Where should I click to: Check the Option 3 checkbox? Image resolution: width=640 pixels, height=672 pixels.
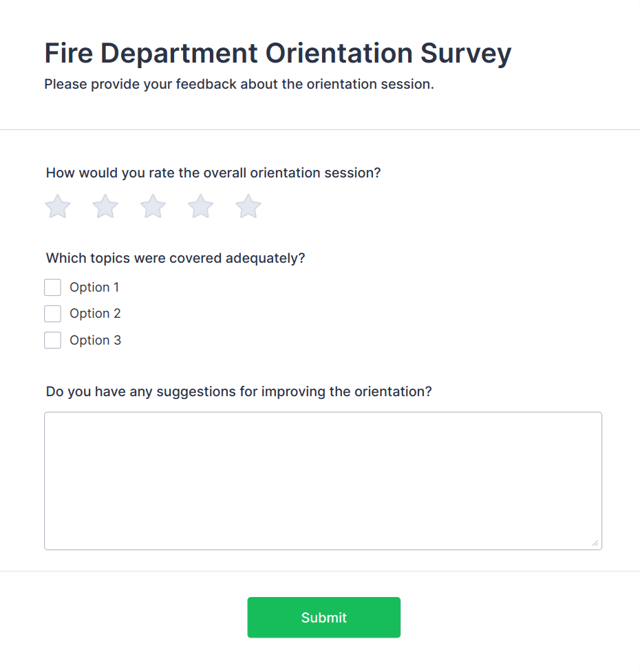click(53, 340)
